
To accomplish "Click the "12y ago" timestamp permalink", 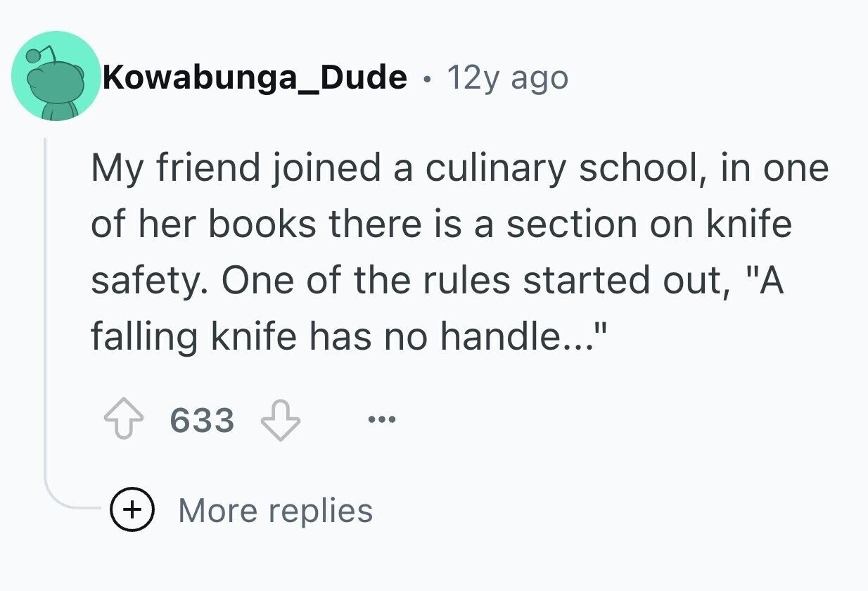I will pos(507,77).
